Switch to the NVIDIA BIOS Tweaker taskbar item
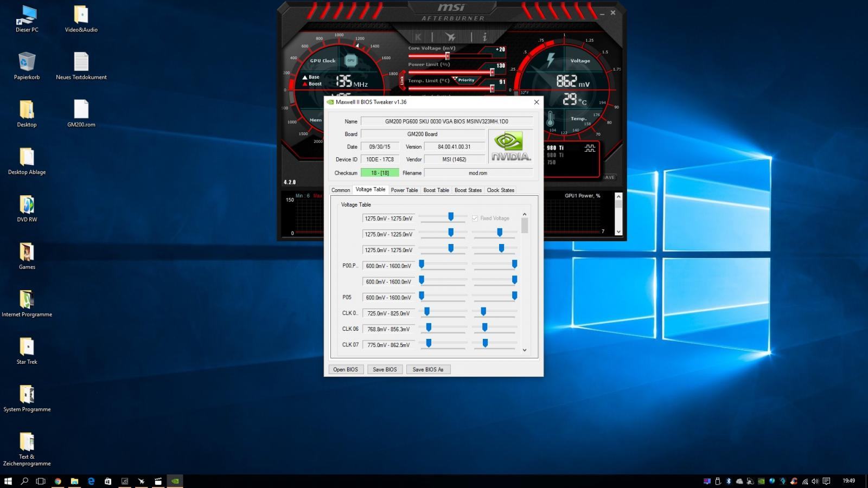 coord(175,481)
